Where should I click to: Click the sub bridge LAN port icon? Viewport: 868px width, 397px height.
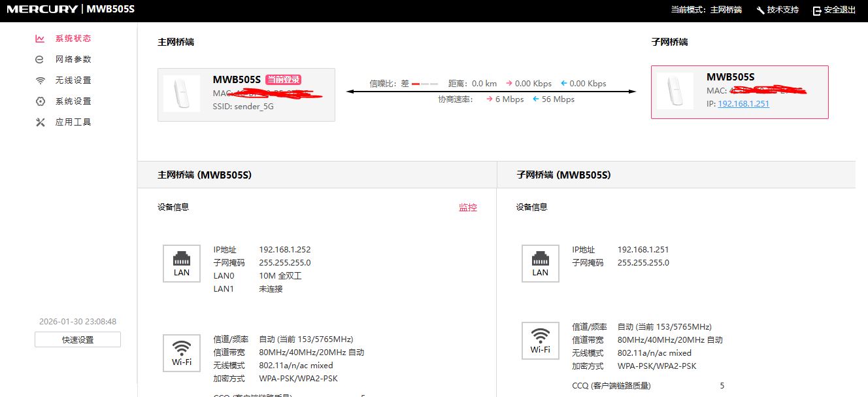[541, 263]
